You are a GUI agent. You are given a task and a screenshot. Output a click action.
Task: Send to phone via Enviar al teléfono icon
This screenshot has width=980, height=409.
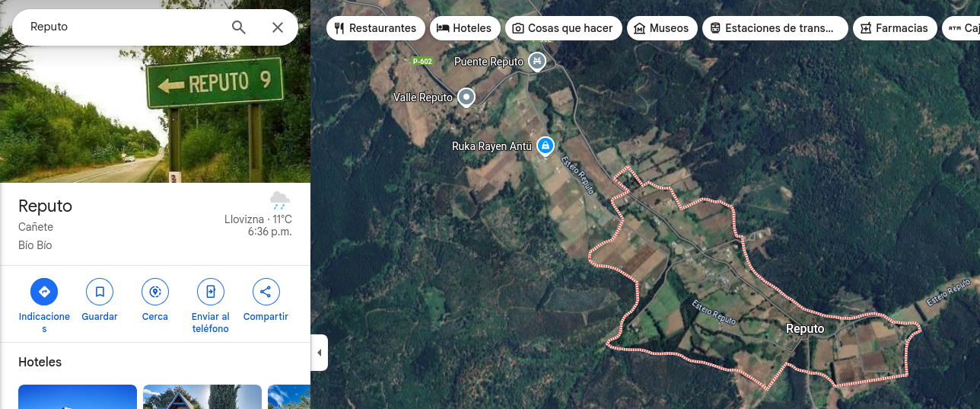pyautogui.click(x=211, y=292)
